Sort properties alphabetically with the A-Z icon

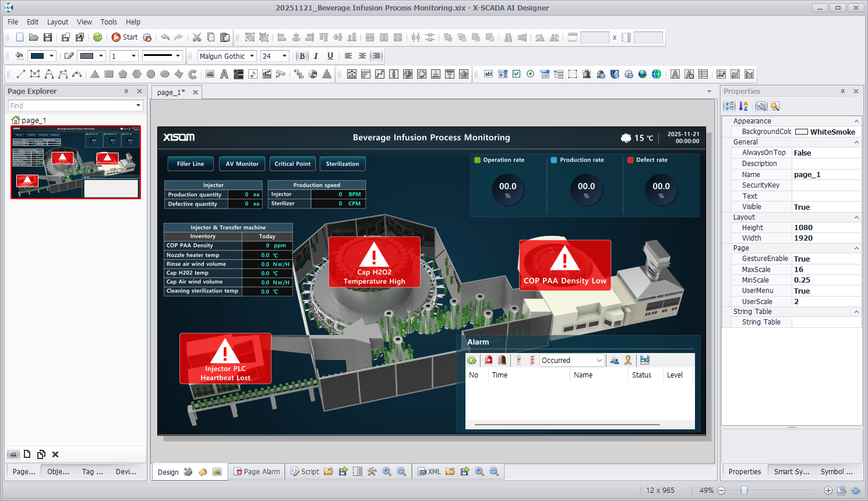click(743, 106)
